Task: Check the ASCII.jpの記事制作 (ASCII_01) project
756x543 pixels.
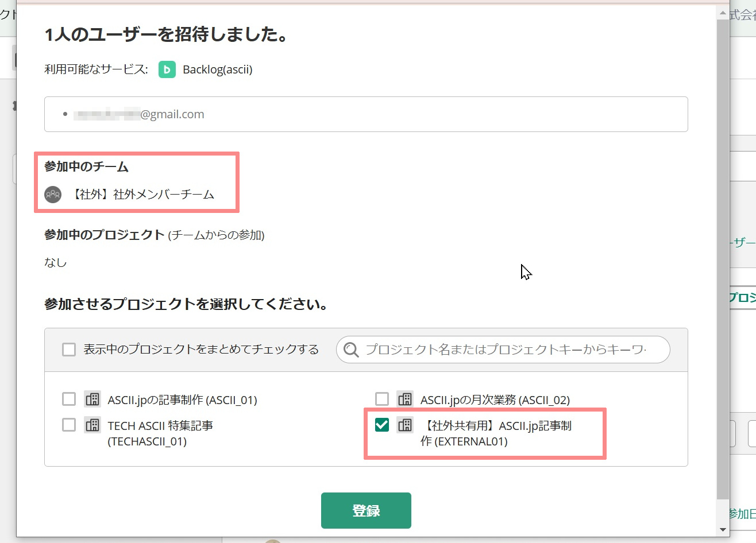Action: click(x=69, y=399)
